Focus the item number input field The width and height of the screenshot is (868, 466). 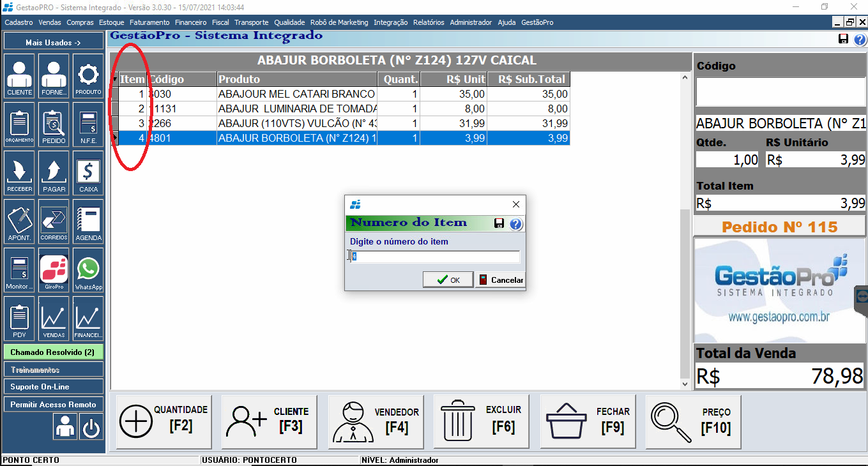(435, 257)
